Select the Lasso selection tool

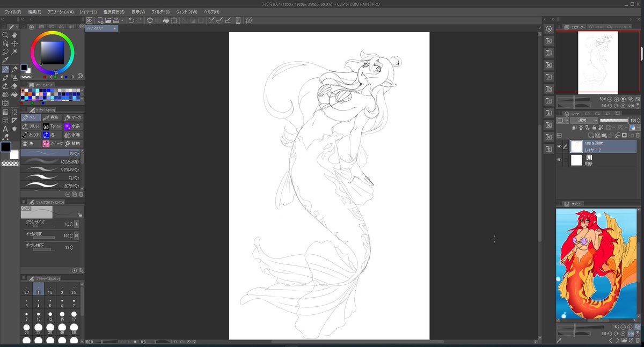[5, 52]
